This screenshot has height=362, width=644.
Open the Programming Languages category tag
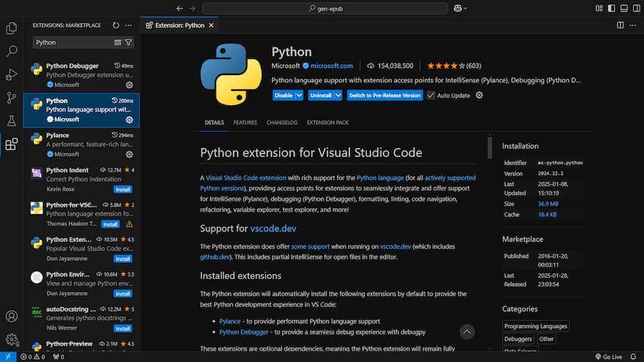[x=535, y=326]
